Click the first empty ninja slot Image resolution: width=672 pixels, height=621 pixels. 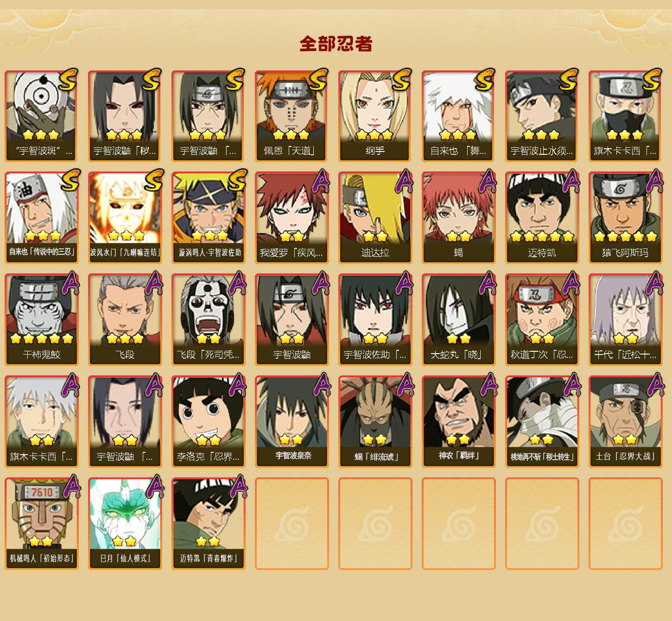292,524
